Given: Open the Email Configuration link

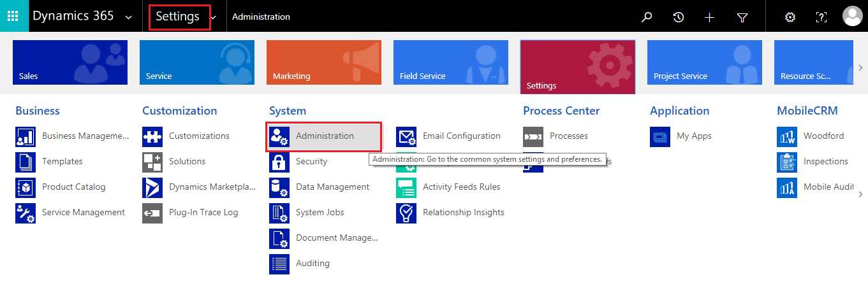Looking at the screenshot, I should click(462, 136).
